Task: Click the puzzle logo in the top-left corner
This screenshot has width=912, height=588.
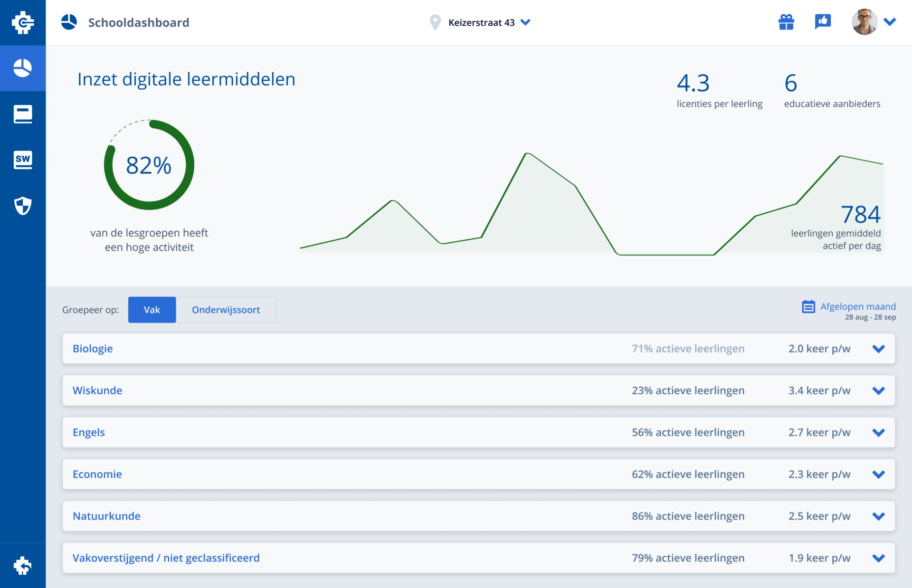Action: pos(23,22)
